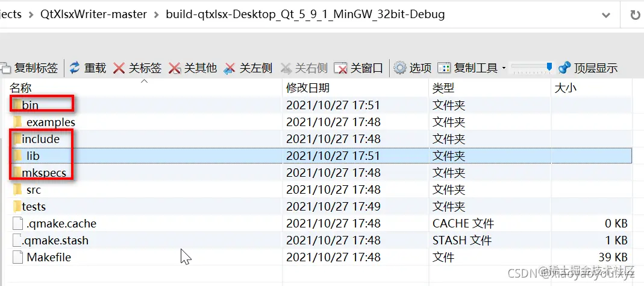Click the 2021/10/27 17:49 date of tests
The height and width of the screenshot is (286, 644).
tap(334, 206)
